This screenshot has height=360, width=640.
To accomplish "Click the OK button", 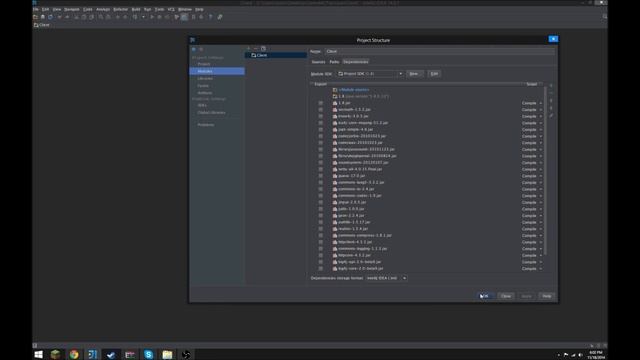I will pyautogui.click(x=486, y=296).
